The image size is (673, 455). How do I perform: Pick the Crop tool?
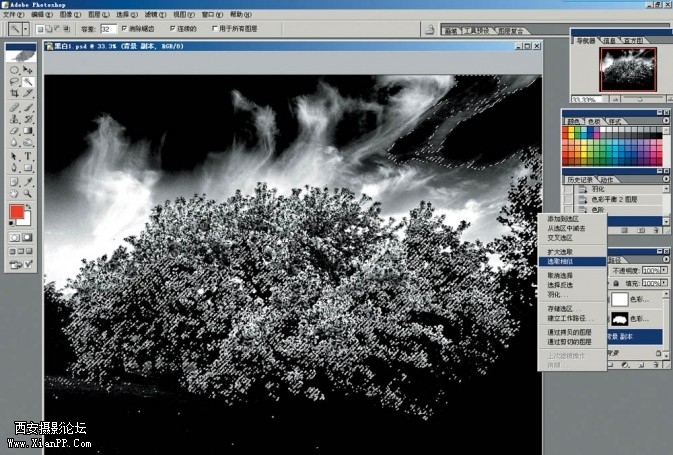point(14,93)
